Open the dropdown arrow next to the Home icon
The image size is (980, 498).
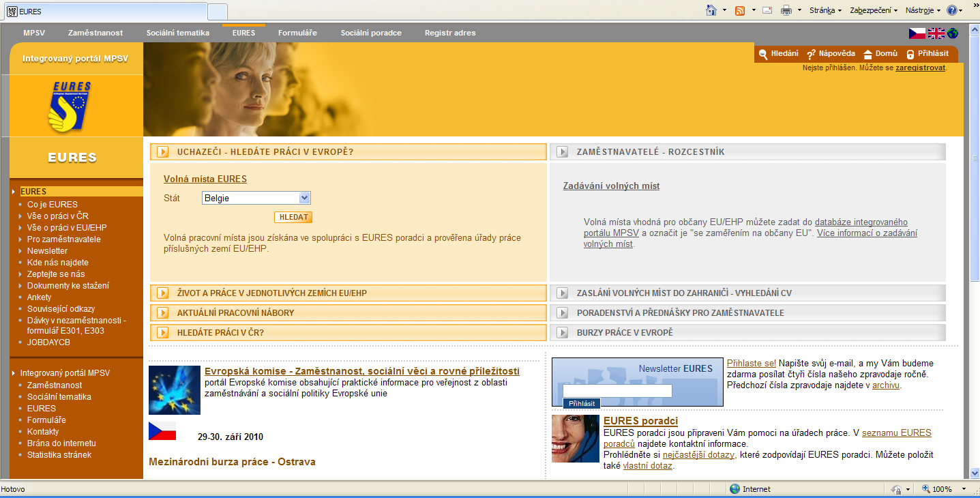click(x=725, y=10)
